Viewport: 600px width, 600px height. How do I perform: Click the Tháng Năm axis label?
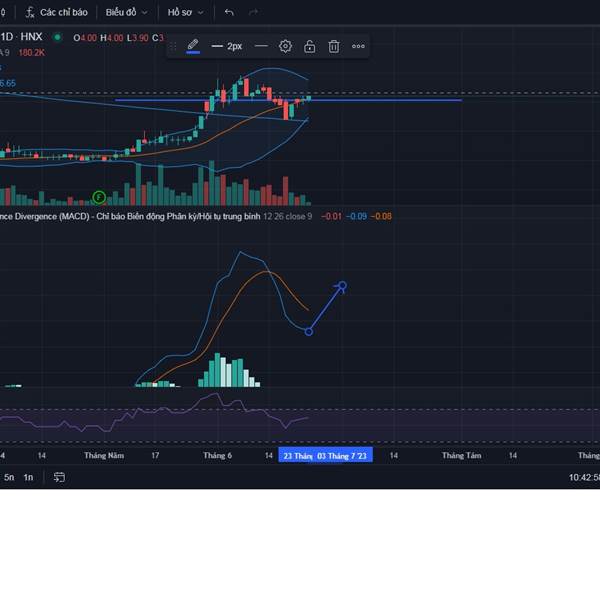click(x=104, y=455)
